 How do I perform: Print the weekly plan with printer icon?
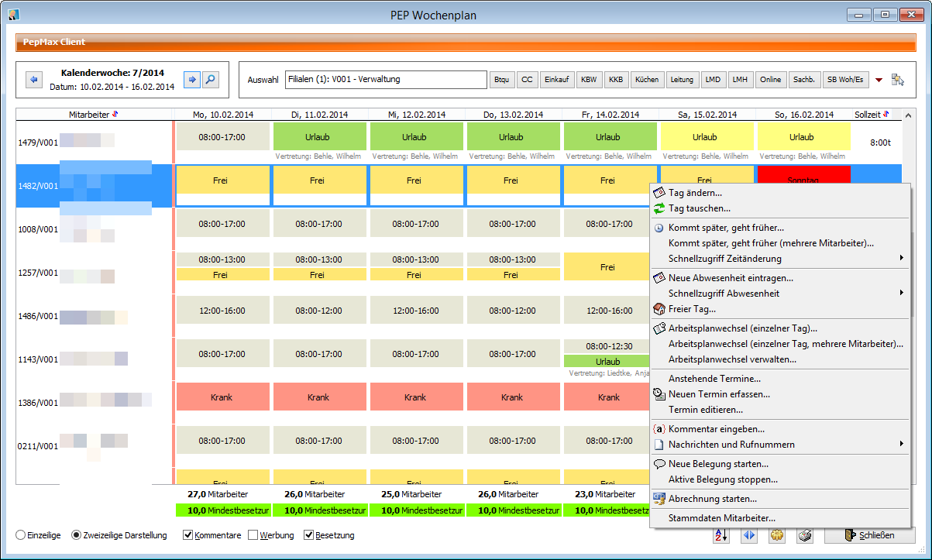tap(805, 535)
